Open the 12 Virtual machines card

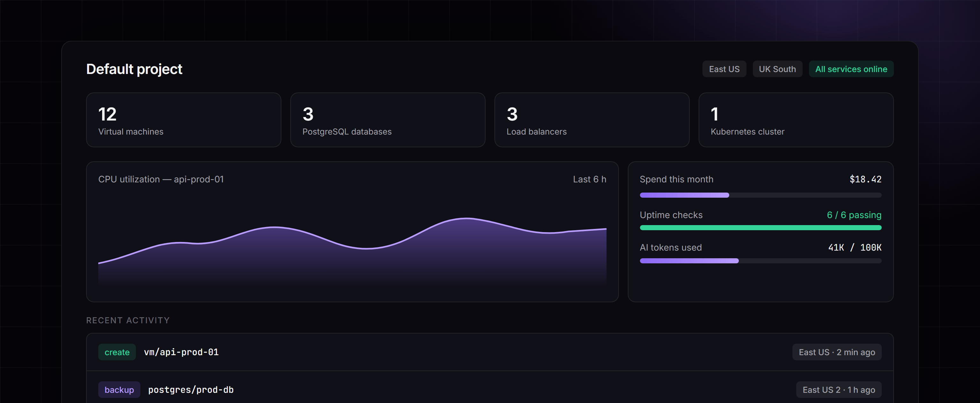tap(184, 120)
